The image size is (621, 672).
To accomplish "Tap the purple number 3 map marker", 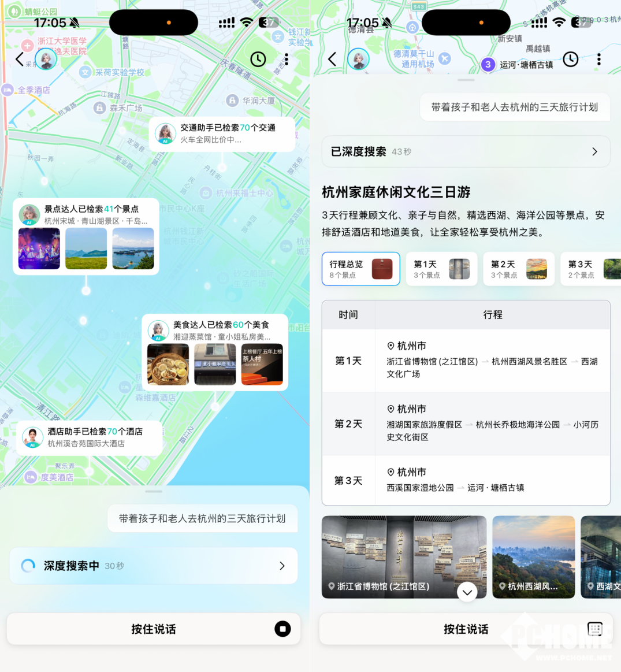I will (488, 64).
